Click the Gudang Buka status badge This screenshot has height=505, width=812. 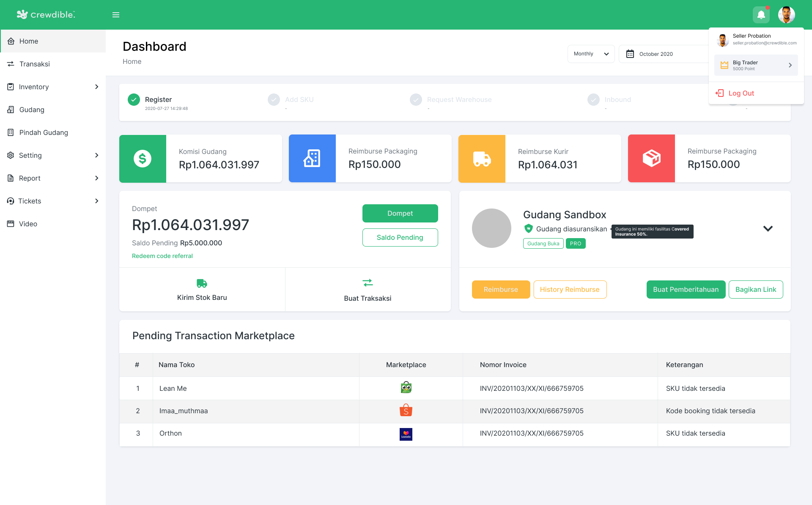[x=543, y=243]
